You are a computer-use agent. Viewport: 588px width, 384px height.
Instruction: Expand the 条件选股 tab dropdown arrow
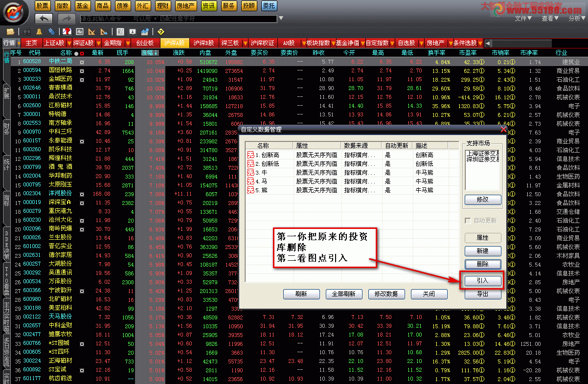click(480, 43)
